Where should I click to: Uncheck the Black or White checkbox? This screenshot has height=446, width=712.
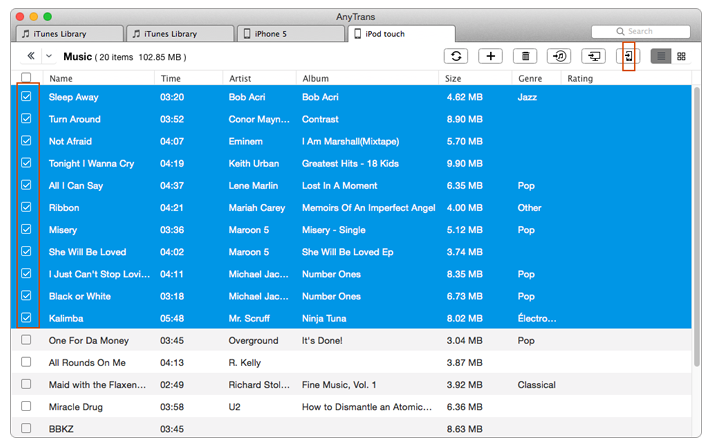point(26,296)
